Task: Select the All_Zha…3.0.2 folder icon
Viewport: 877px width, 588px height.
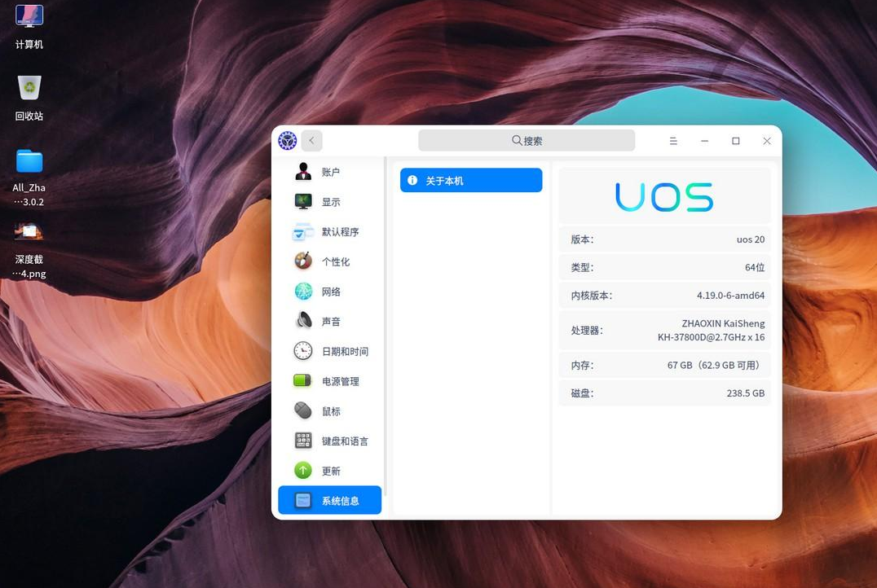Action: pyautogui.click(x=29, y=161)
